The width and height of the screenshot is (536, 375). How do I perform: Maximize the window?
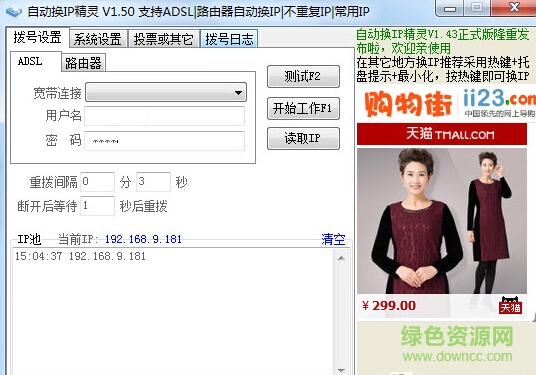pos(477,9)
